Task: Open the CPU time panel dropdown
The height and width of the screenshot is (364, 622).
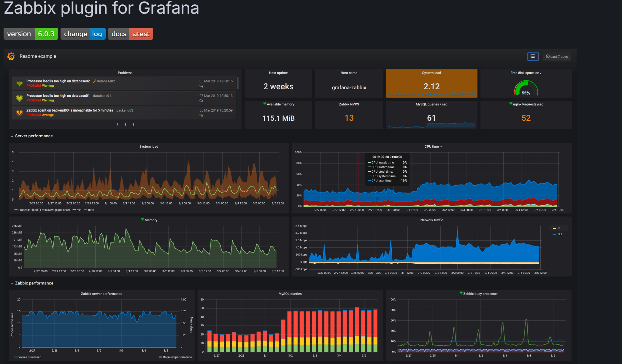Action: pos(441,147)
